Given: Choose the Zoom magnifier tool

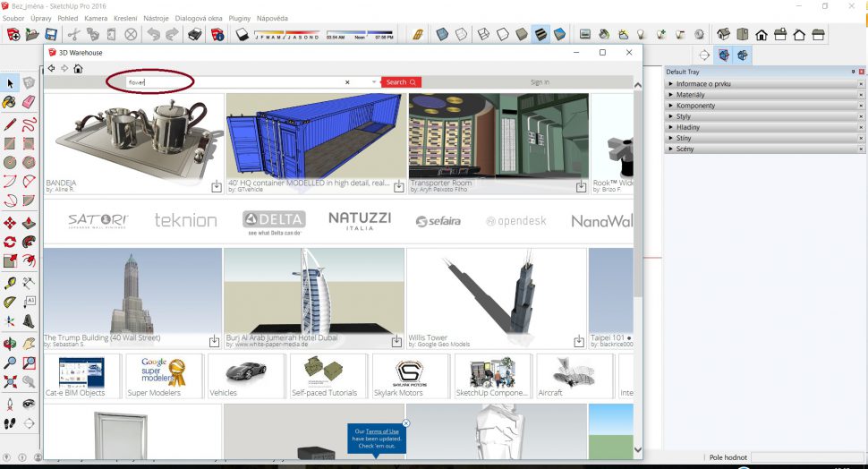Looking at the screenshot, I should 10,362.
